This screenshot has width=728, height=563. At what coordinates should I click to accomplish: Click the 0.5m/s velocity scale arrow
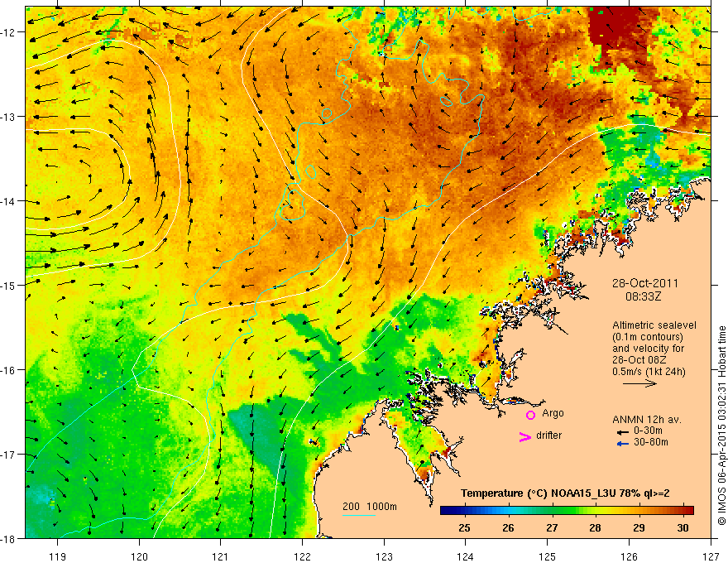point(639,383)
